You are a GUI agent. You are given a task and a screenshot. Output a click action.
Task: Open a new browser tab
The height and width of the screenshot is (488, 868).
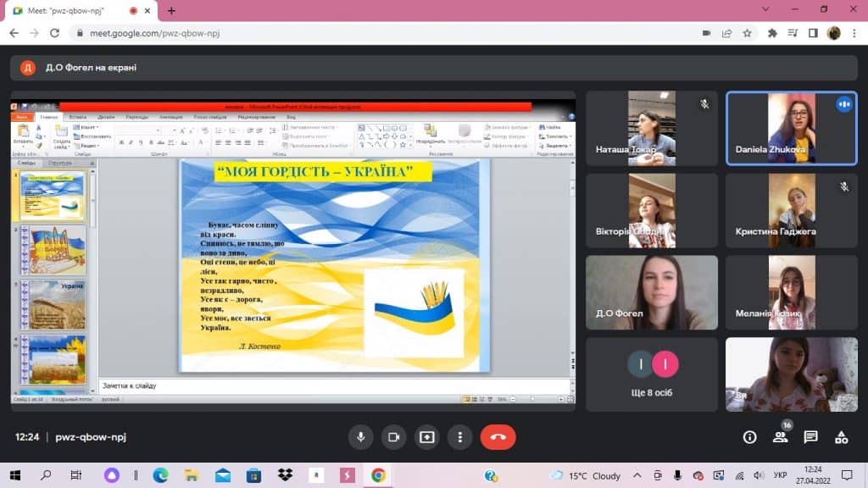171,10
